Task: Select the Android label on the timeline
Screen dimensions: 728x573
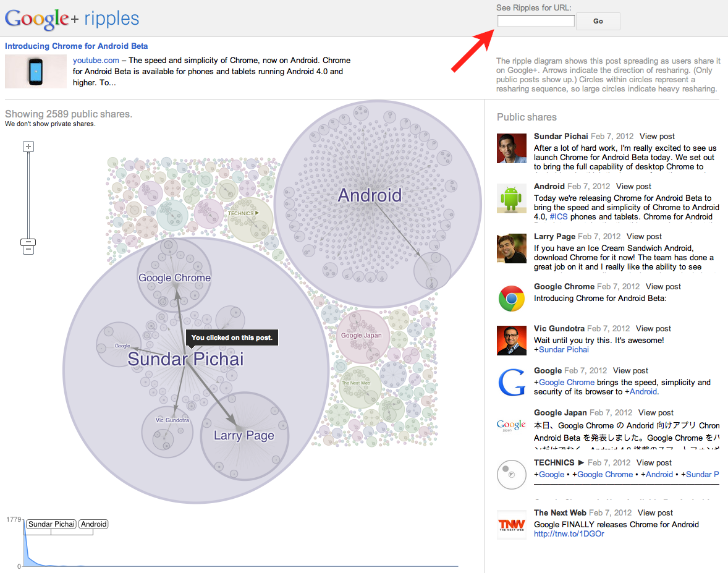Action: (93, 524)
